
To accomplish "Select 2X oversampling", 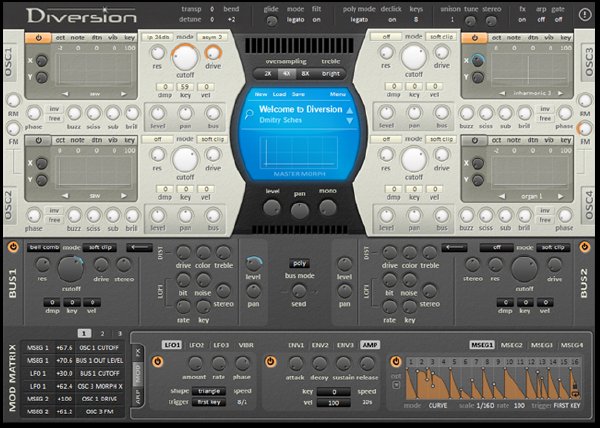I will coord(268,73).
